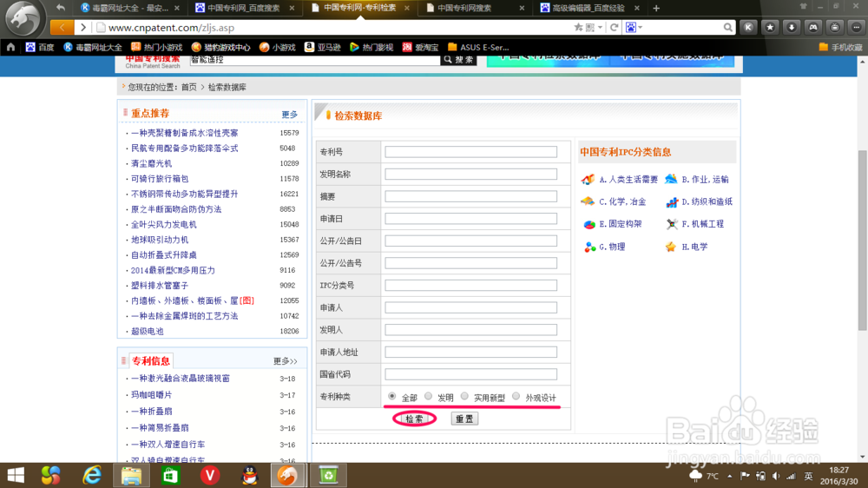Click the browser forward arrow button
Screen dimensions: 868x488
[83, 27]
